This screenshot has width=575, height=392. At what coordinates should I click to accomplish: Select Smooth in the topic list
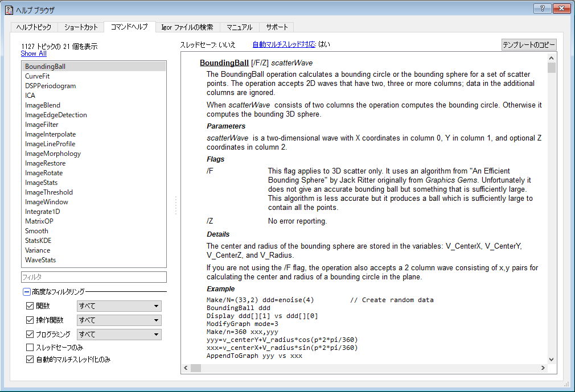[x=94, y=231]
